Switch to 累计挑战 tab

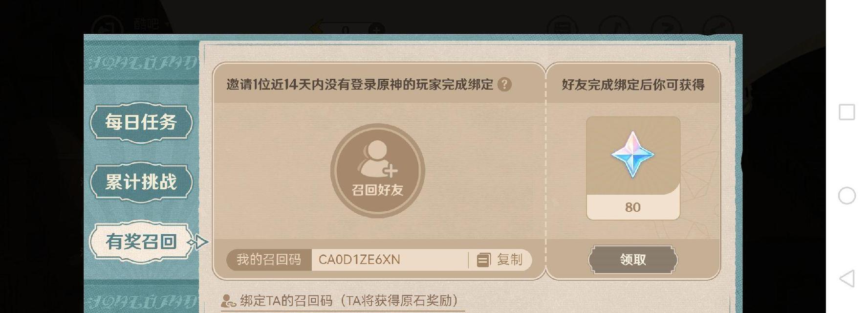141,182
